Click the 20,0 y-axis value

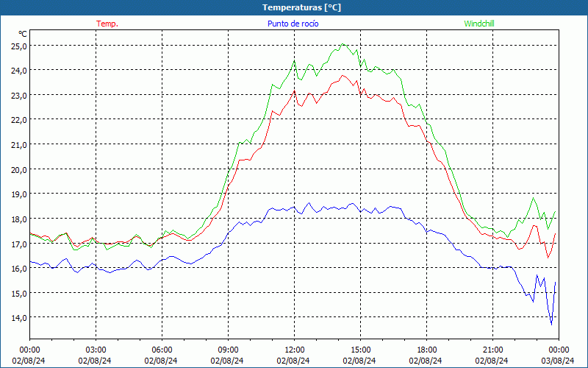click(x=19, y=169)
